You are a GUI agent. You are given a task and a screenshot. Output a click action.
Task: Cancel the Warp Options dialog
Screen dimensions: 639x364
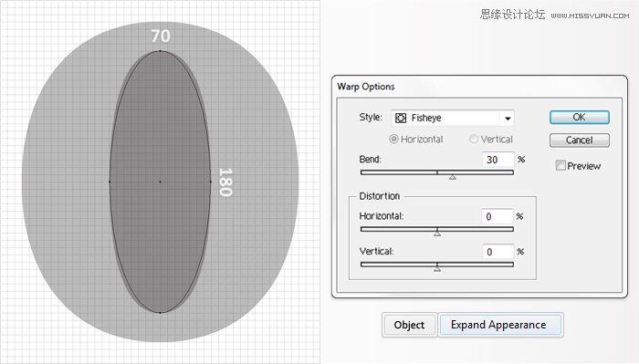(579, 140)
